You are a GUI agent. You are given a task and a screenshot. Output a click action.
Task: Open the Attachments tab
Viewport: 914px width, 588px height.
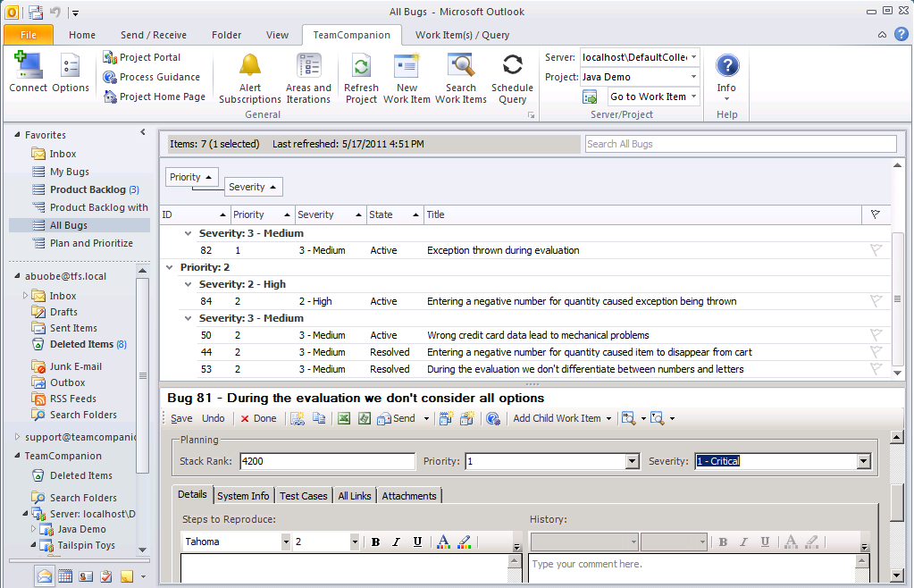[408, 496]
